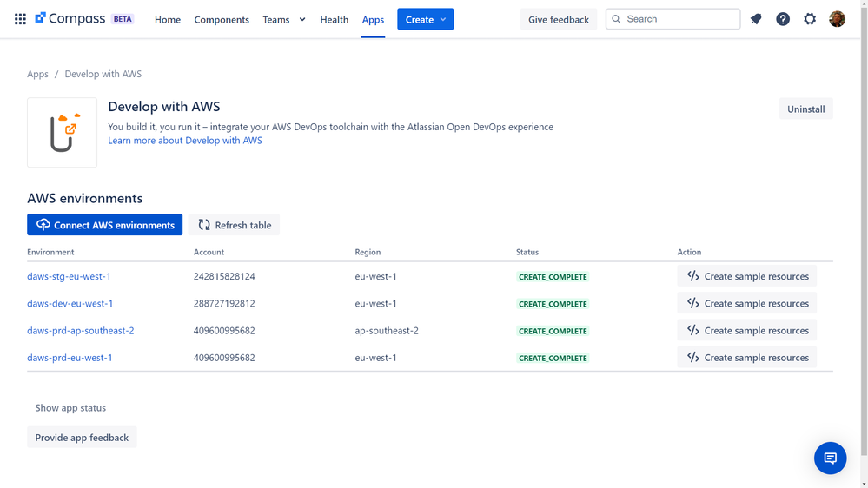Open the daws-prd-ap-southeast-2 environment link
Image resolution: width=868 pixels, height=488 pixels.
[80, 330]
